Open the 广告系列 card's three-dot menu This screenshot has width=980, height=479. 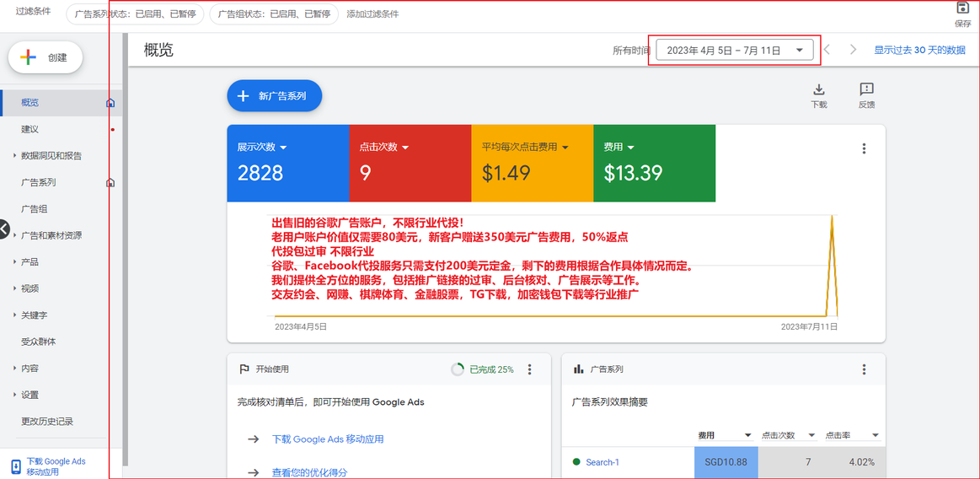click(864, 369)
